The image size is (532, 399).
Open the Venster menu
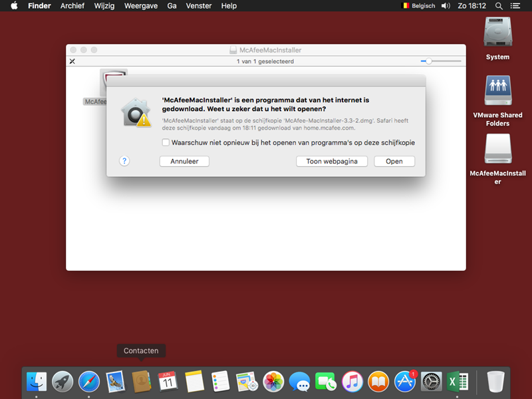[198, 6]
